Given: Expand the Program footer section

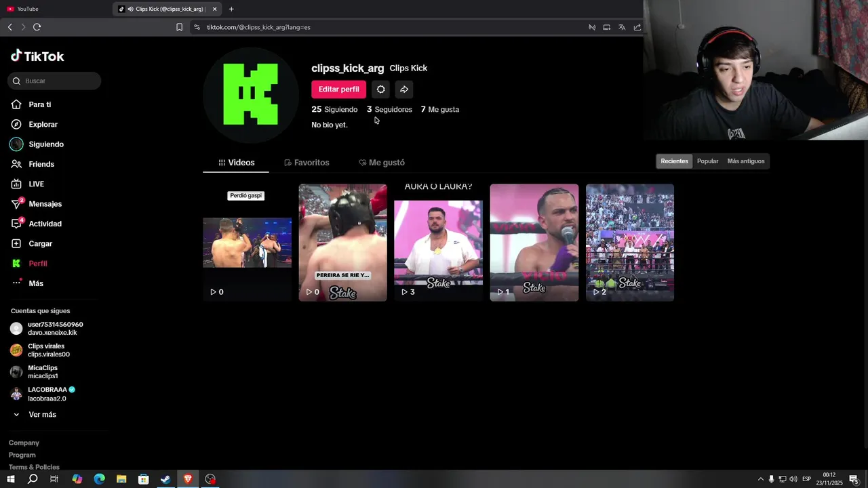Looking at the screenshot, I should coord(22,455).
